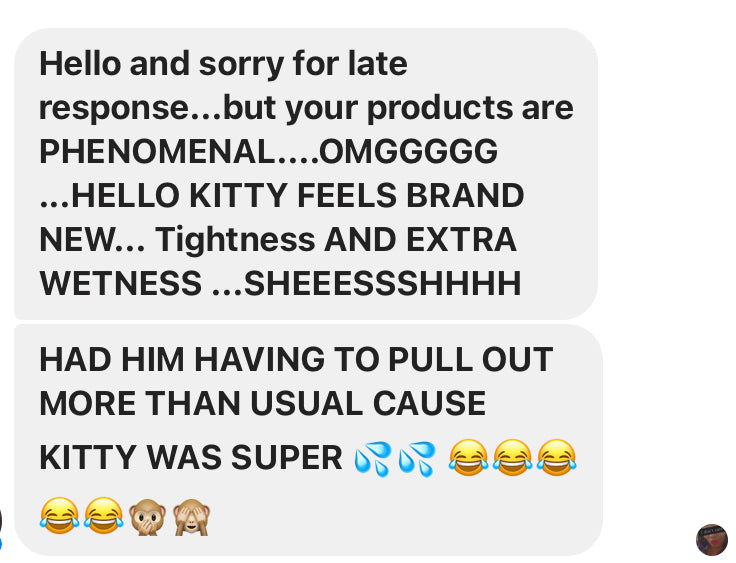Click the word OMGGGGG
Screen dimensions: 736x563
tap(408, 151)
